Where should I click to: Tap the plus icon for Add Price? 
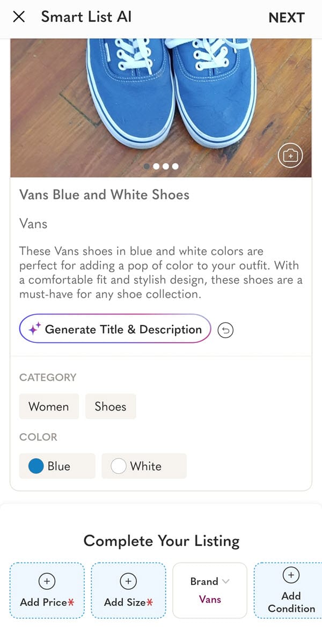click(47, 581)
